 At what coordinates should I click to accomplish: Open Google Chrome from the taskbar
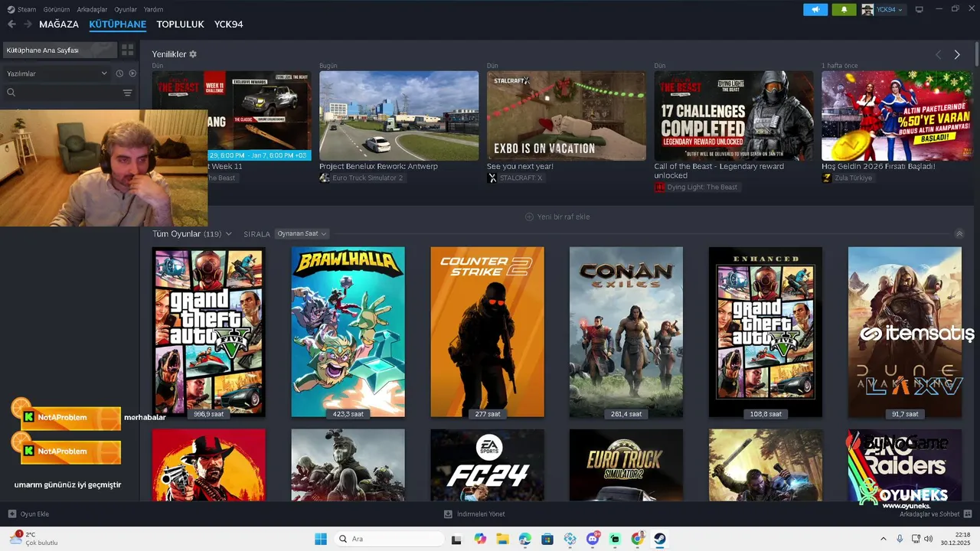637,539
